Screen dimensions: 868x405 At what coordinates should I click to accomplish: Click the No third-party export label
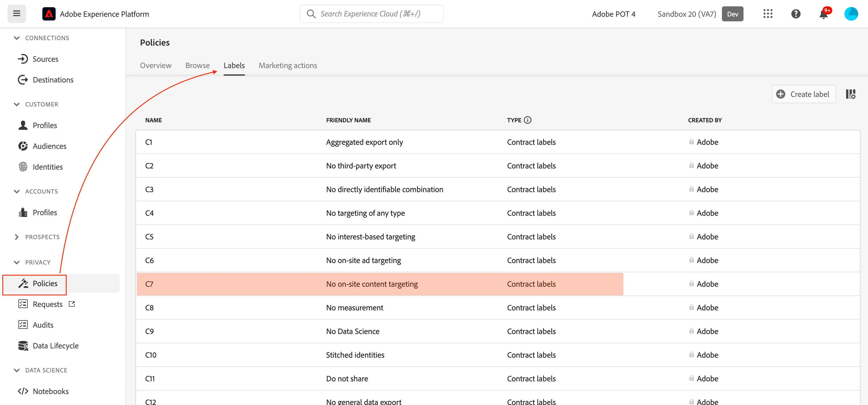361,166
